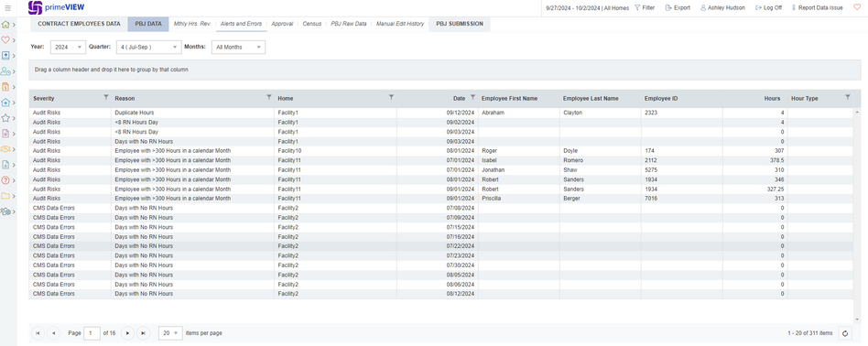Click the people/users sidebar icon

click(x=5, y=71)
